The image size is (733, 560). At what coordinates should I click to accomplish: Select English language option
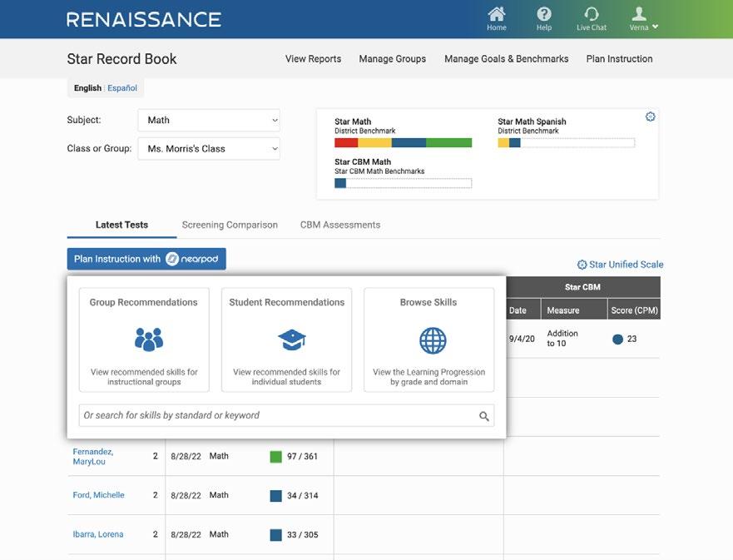(x=87, y=88)
